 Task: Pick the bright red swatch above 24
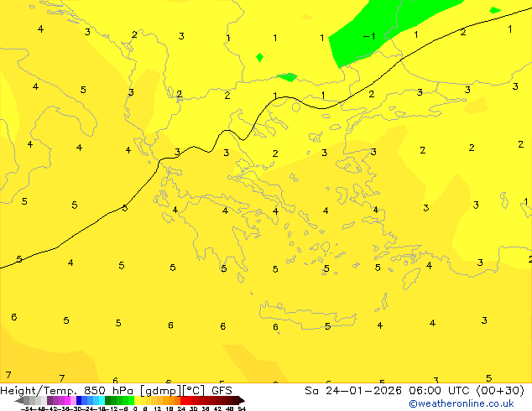183,400
